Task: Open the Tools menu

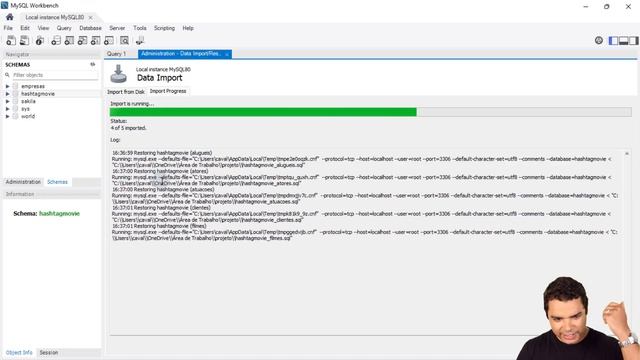Action: pyautogui.click(x=140, y=28)
